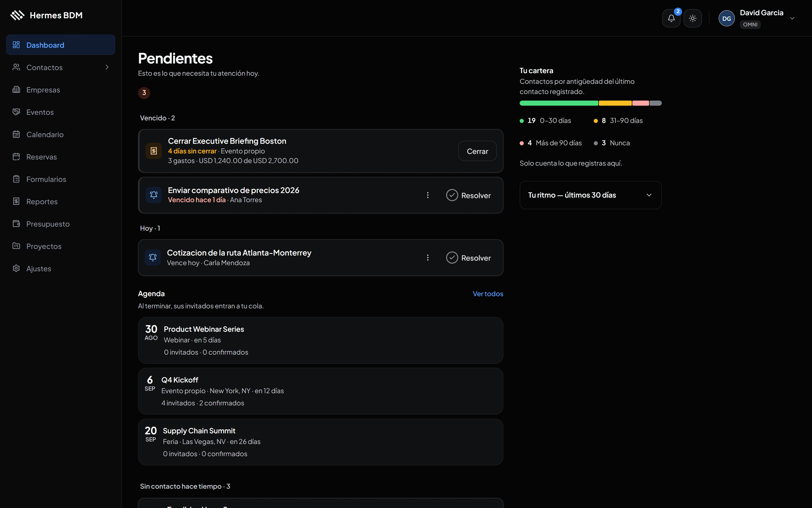
Task: Click the Ver todos link in Agenda
Action: 488,294
